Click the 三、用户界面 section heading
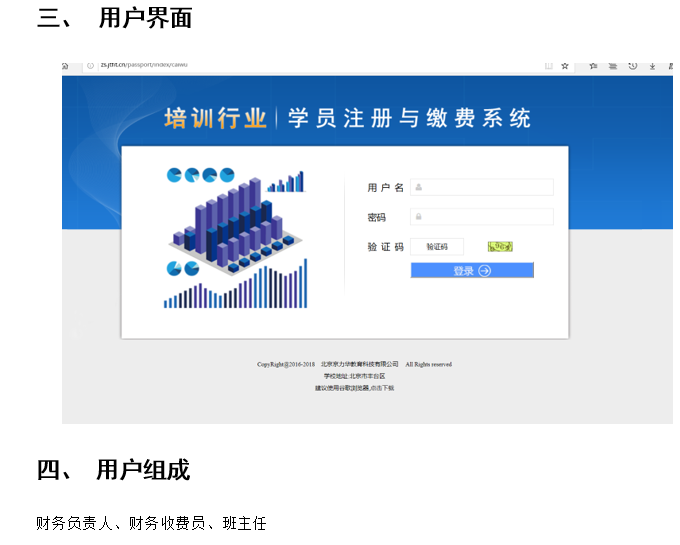Image resolution: width=680 pixels, height=545 pixels. [x=114, y=18]
